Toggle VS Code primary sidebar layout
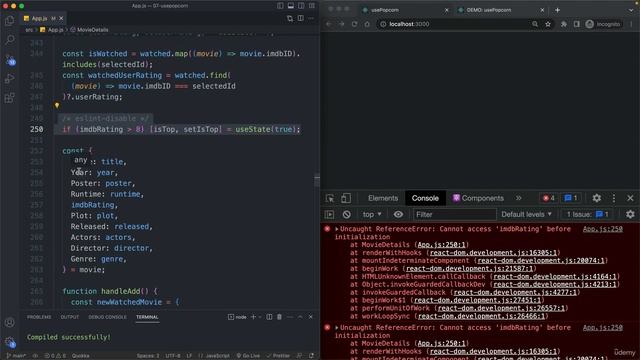 [280, 6]
